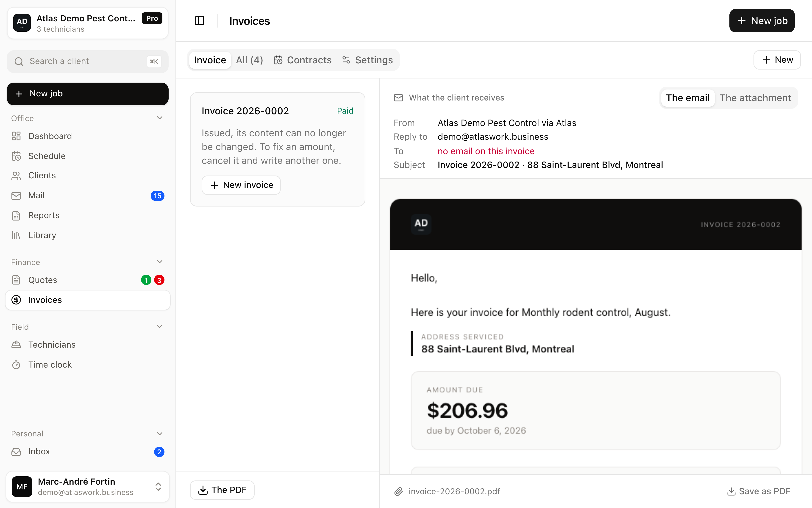
Task: Click the green Quotes badge 1
Action: click(x=146, y=280)
